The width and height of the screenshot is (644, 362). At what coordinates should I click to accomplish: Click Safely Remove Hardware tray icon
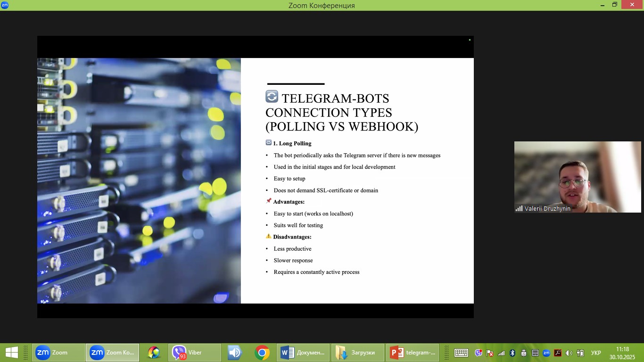click(524, 353)
